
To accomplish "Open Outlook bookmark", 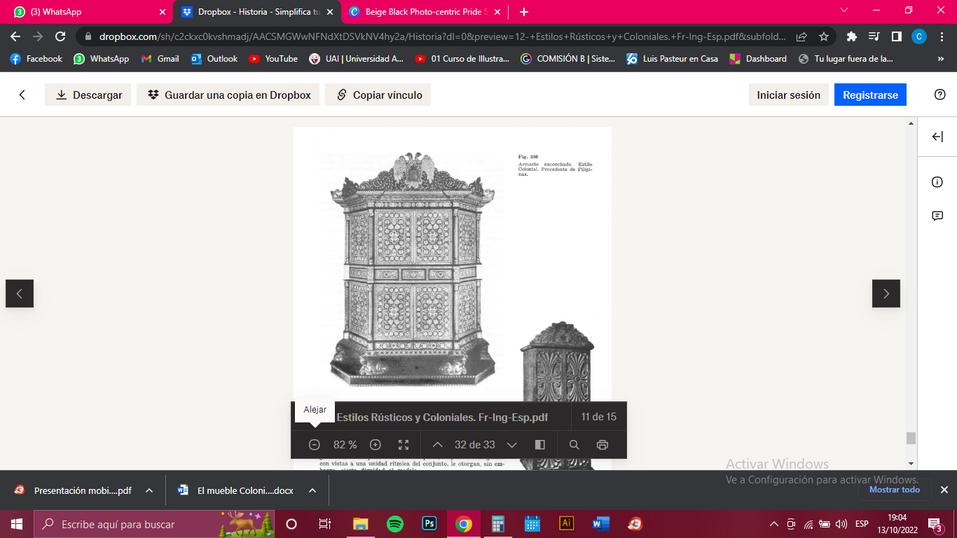I will click(214, 59).
